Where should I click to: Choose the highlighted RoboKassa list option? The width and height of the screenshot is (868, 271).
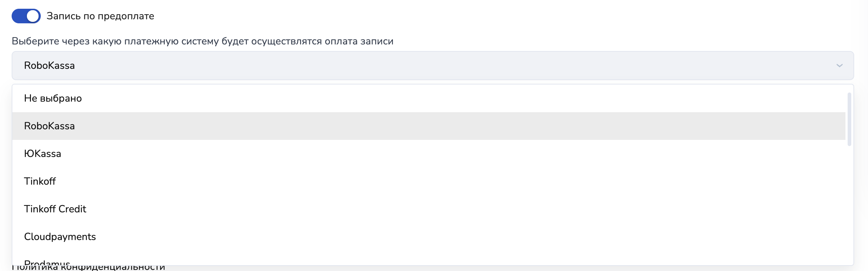49,126
